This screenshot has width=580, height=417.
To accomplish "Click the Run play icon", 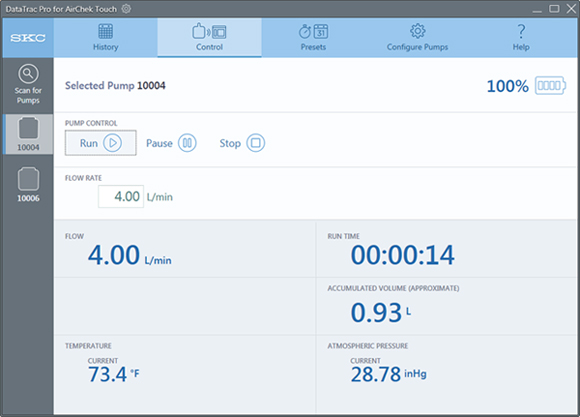I will coord(112,143).
